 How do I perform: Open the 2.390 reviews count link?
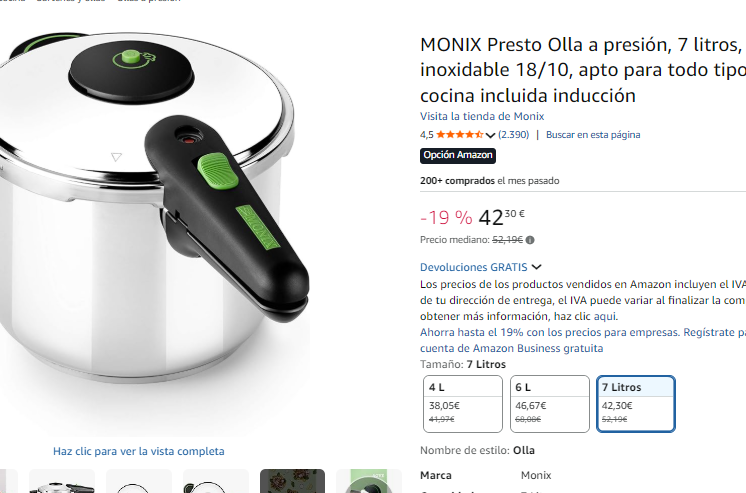pos(513,135)
